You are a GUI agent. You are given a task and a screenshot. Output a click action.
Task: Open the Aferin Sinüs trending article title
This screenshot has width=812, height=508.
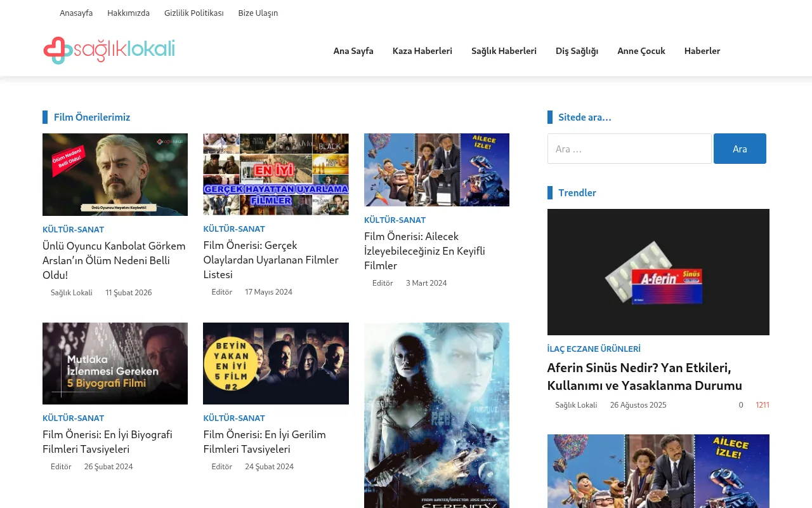click(x=645, y=376)
